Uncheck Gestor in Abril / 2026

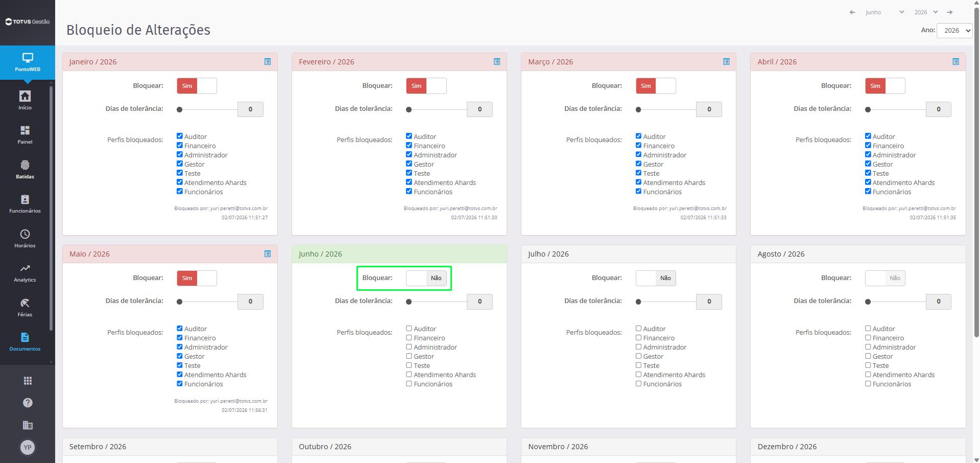coord(868,164)
